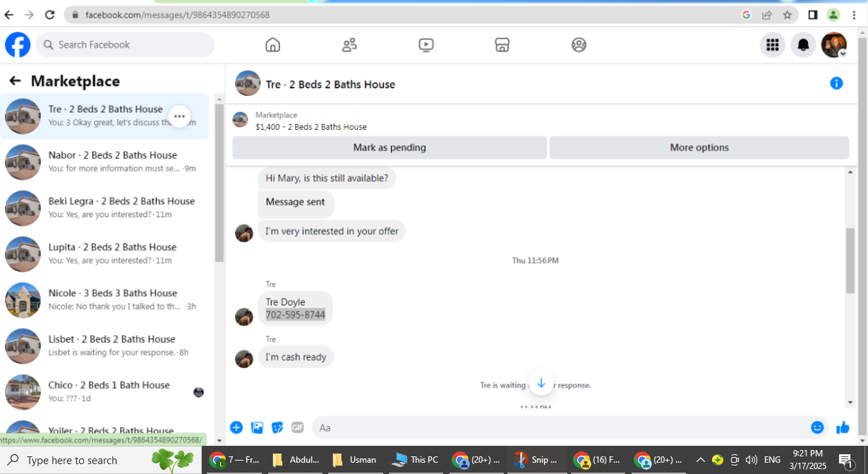Image resolution: width=868 pixels, height=474 pixels.
Task: Open conversation information icon
Action: tap(836, 83)
